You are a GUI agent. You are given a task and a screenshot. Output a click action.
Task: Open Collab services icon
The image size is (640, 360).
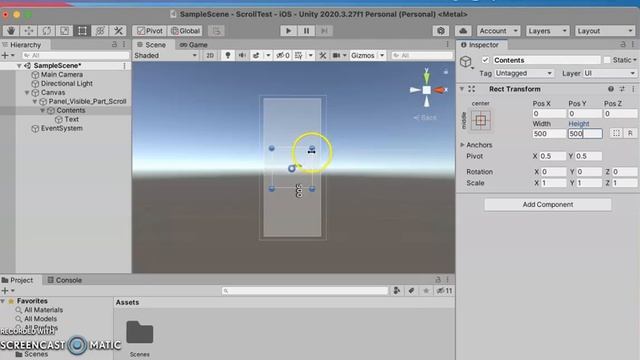441,31
